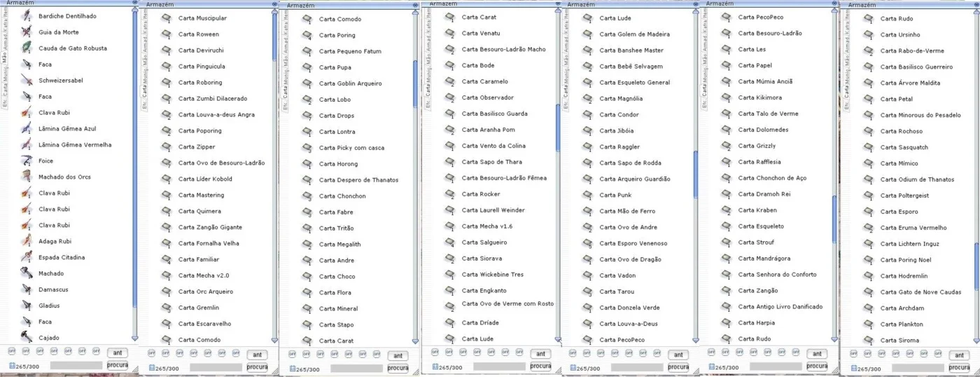Select the Cajado staff icon
Image resolution: width=980 pixels, height=377 pixels.
point(26,338)
